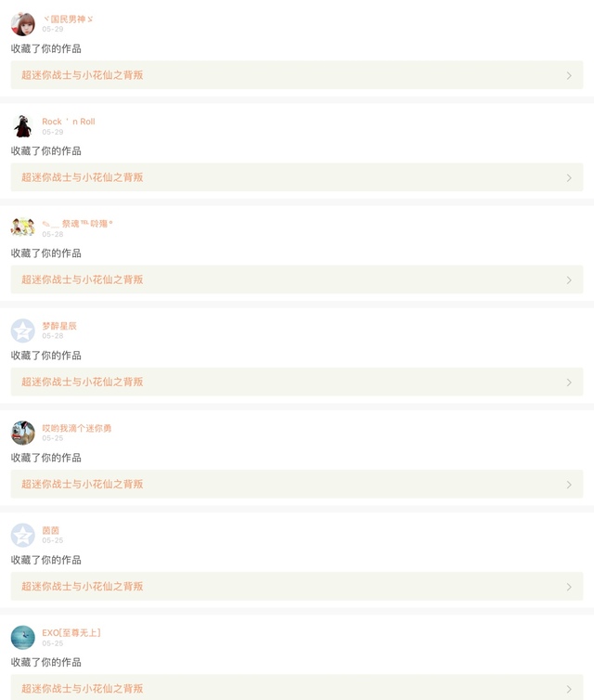Tap 国民男神's profile avatar
Image resolution: width=594 pixels, height=700 pixels.
pyautogui.click(x=23, y=23)
